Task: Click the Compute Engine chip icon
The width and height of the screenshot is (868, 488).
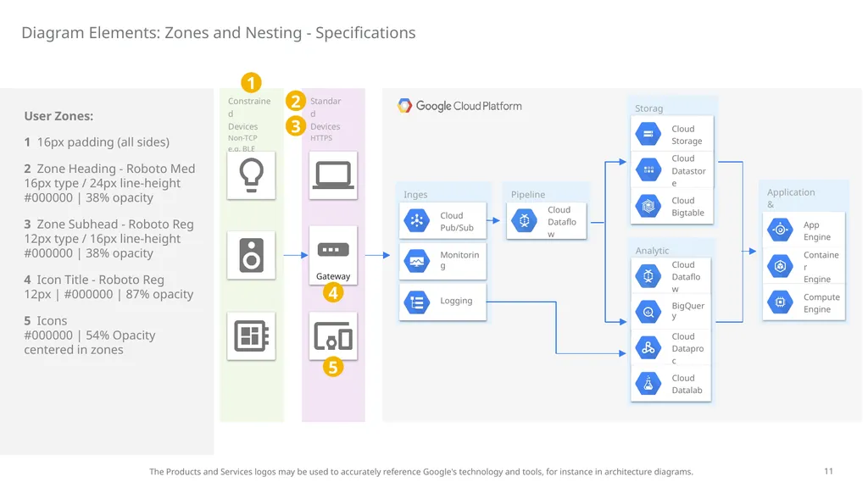Action: click(x=780, y=302)
